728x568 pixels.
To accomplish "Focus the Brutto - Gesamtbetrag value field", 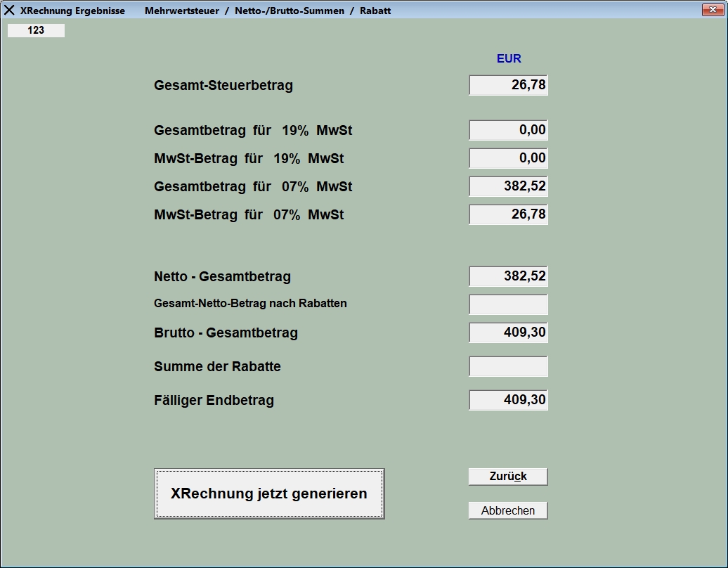I will [x=508, y=333].
